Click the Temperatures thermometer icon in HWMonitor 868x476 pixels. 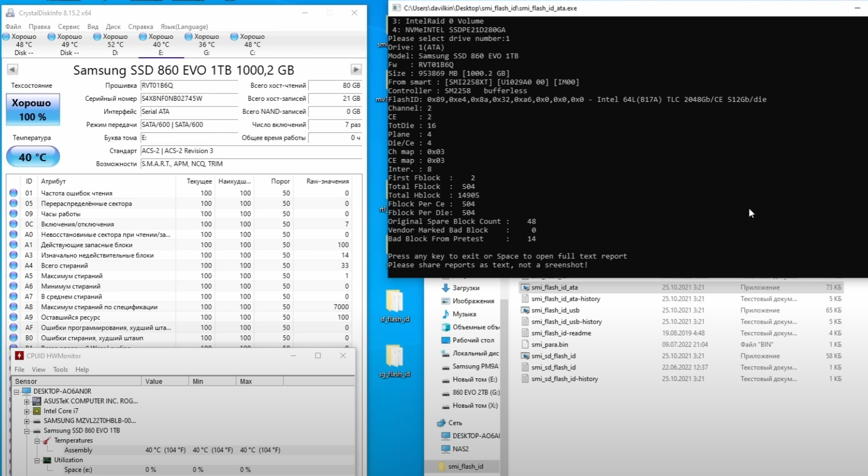tap(47, 440)
